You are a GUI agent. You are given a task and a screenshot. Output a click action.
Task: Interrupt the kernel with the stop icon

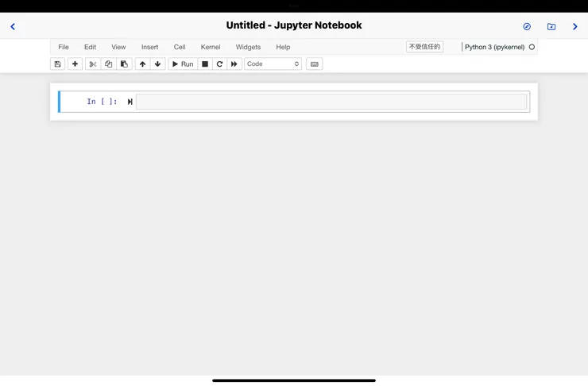pyautogui.click(x=205, y=64)
